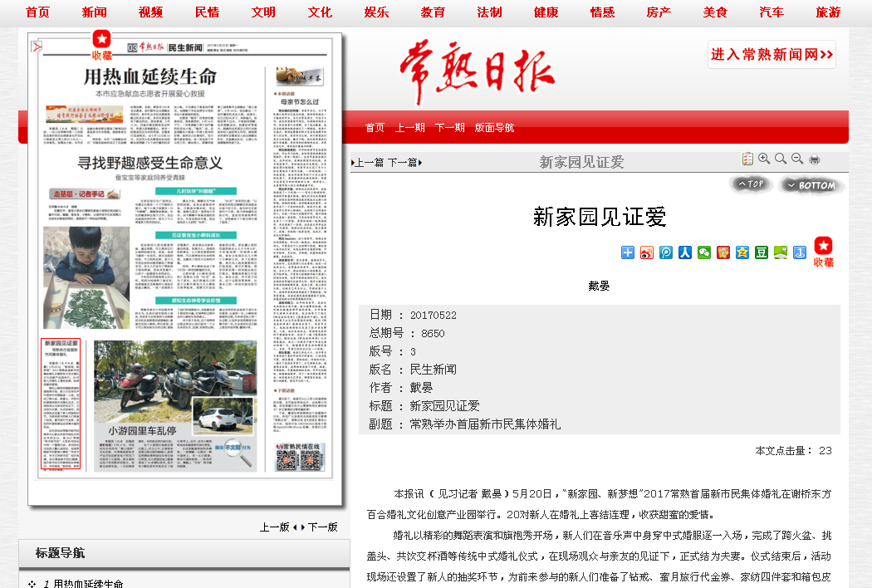
Task: Share article to QZone yellow star icon
Action: [742, 252]
